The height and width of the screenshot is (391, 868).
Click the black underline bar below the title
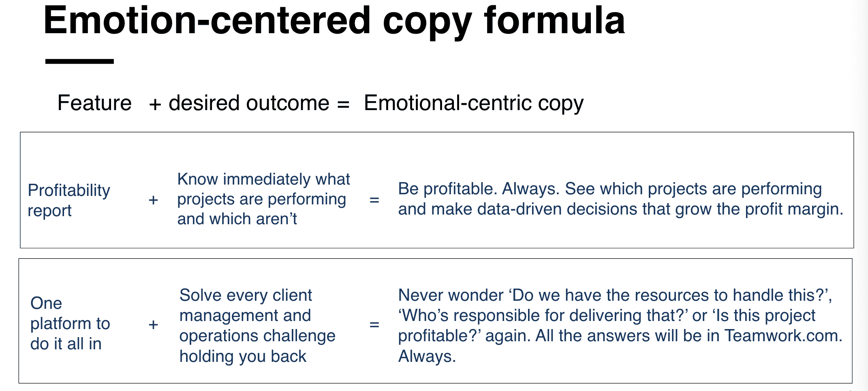click(79, 62)
